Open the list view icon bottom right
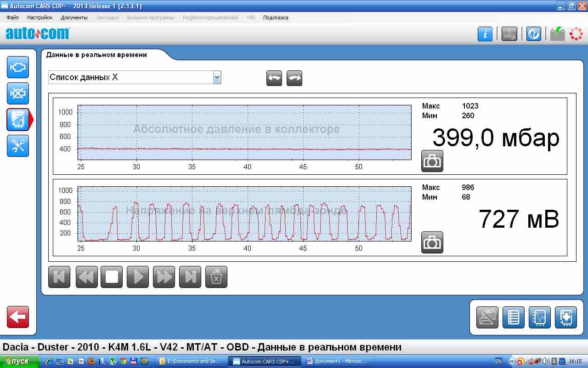 (513, 317)
